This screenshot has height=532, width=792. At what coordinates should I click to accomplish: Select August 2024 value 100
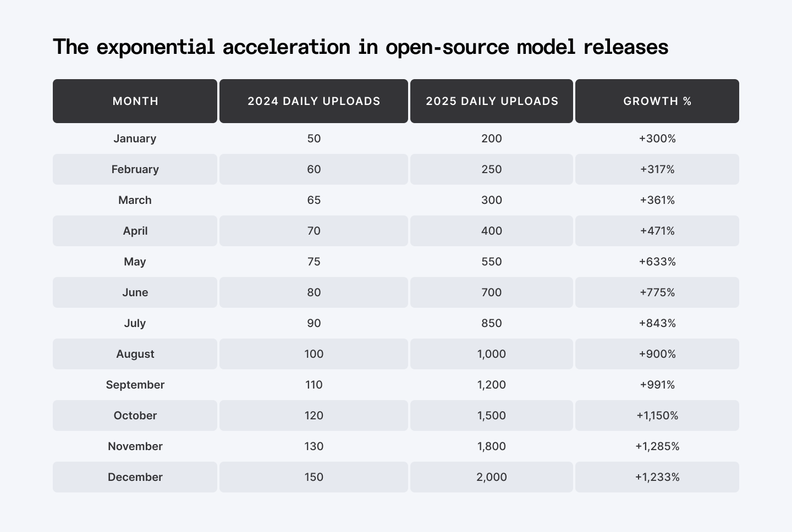[313, 354]
